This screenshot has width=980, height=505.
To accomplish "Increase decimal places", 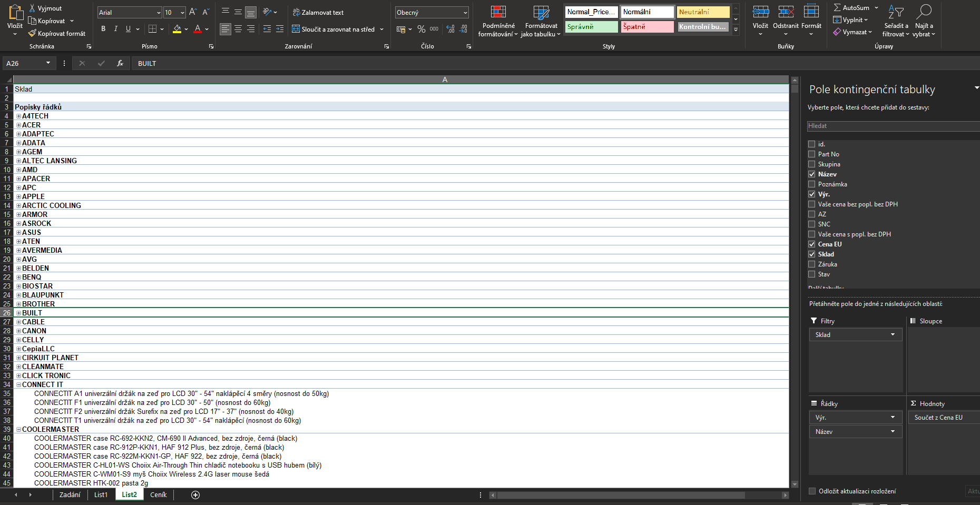I will [450, 29].
